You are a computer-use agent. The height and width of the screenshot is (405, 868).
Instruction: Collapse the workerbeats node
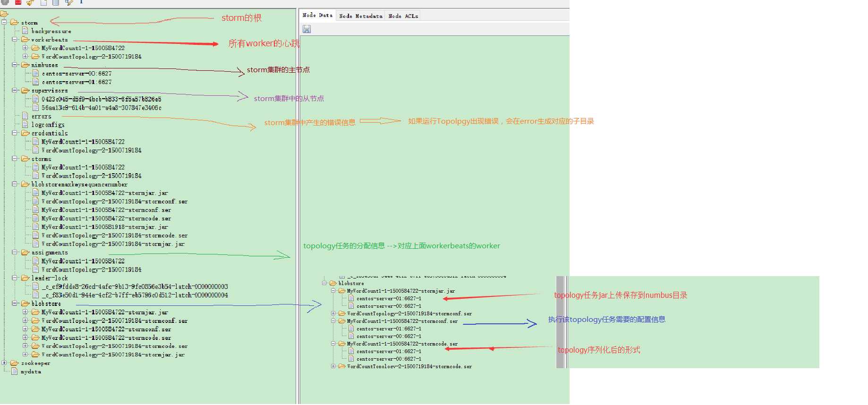pos(15,39)
